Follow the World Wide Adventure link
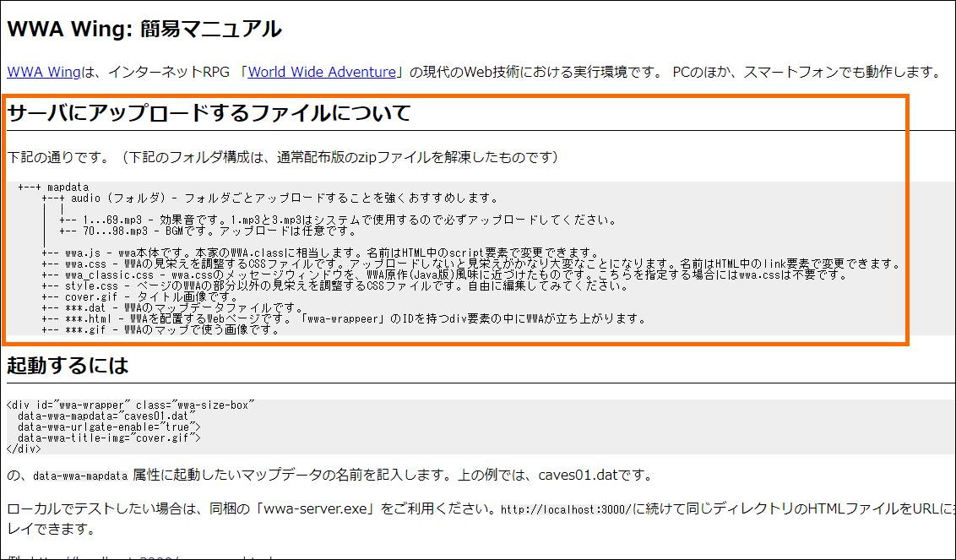 [x=322, y=72]
